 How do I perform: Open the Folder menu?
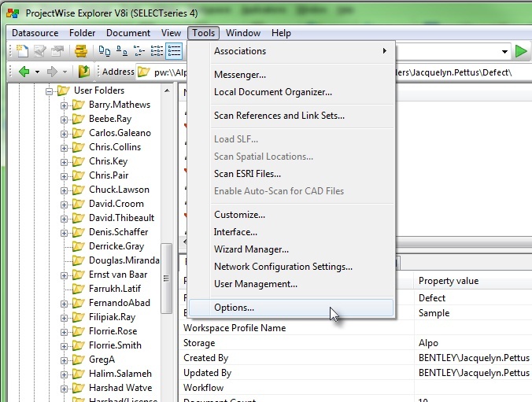click(82, 33)
